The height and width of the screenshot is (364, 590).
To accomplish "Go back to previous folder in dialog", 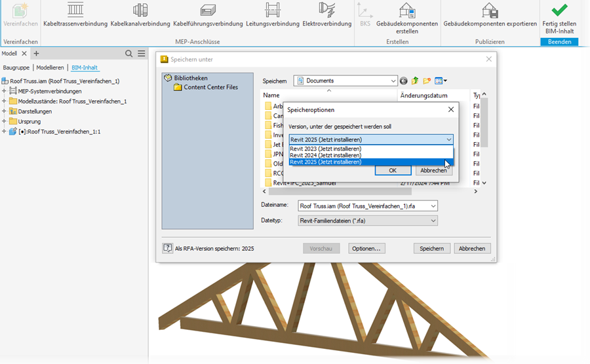I will tap(403, 81).
